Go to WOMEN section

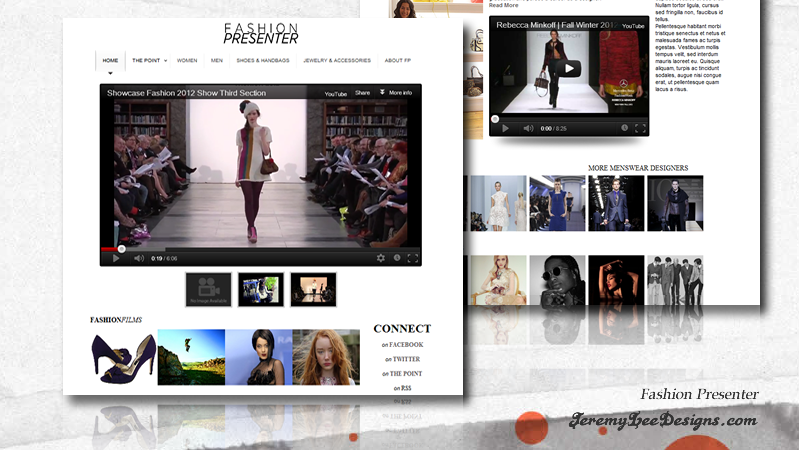(187, 60)
